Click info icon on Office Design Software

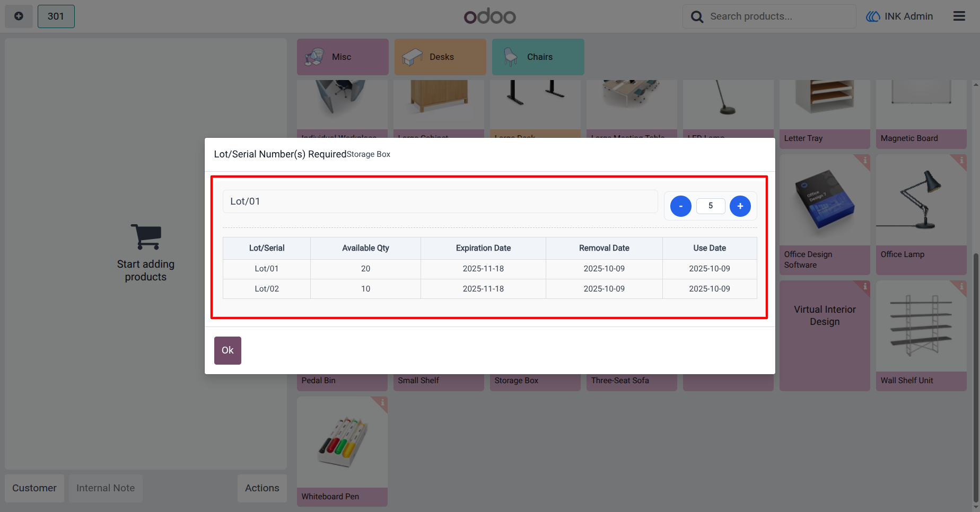865,160
